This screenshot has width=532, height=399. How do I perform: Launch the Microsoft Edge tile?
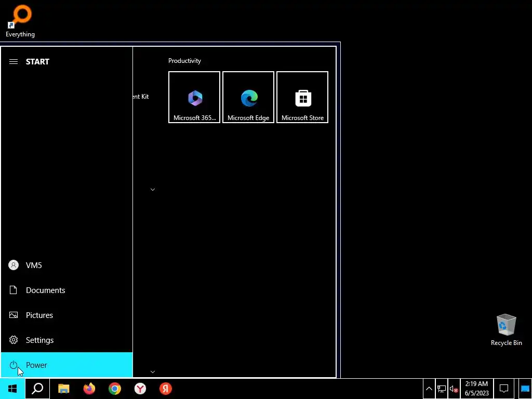(x=248, y=97)
